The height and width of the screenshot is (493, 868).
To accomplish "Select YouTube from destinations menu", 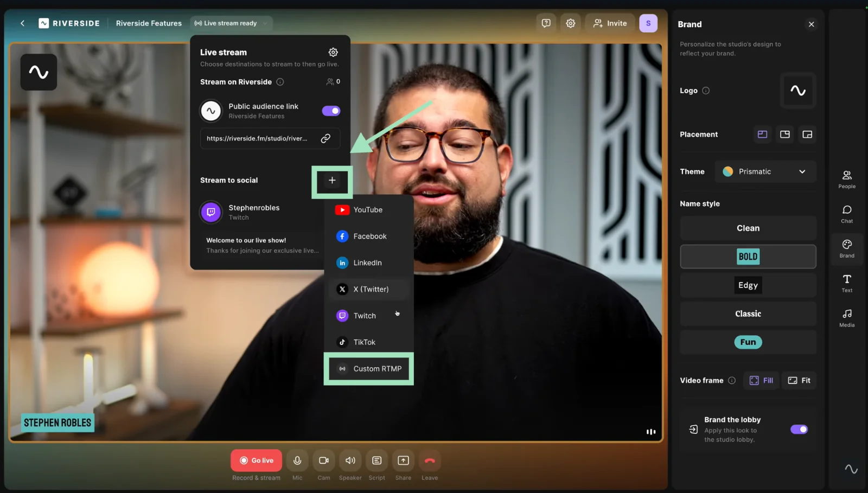I will click(369, 210).
